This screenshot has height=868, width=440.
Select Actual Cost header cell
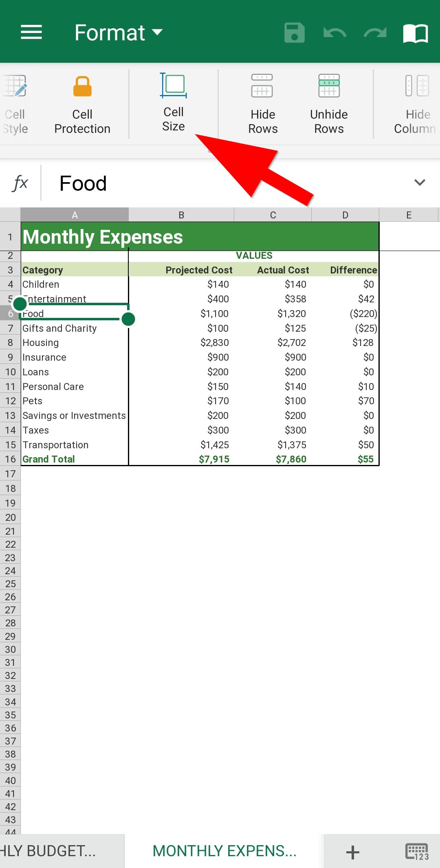pyautogui.click(x=273, y=270)
